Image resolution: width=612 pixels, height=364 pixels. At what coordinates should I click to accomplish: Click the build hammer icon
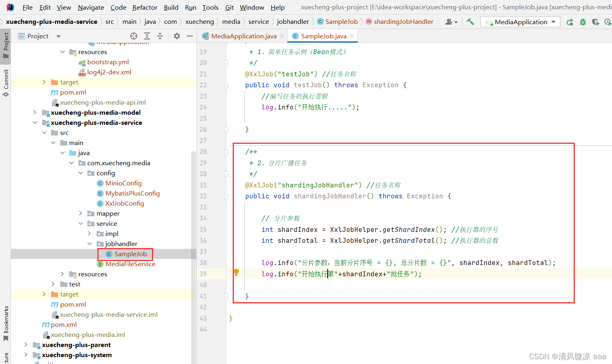tap(470, 22)
